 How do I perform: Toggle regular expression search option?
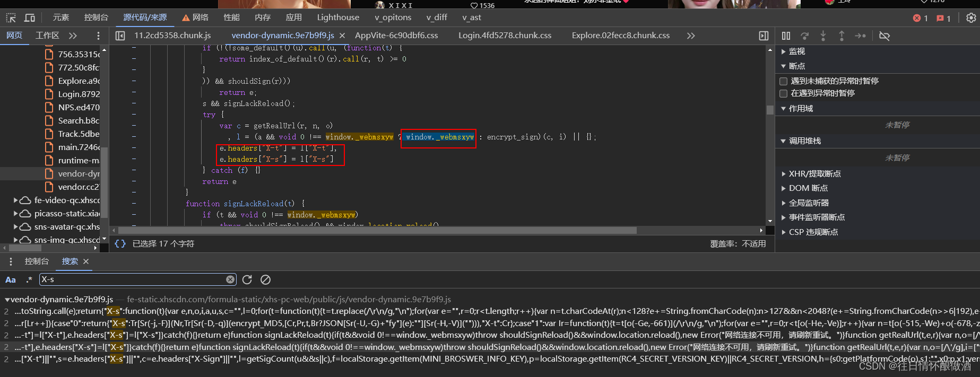coord(29,279)
